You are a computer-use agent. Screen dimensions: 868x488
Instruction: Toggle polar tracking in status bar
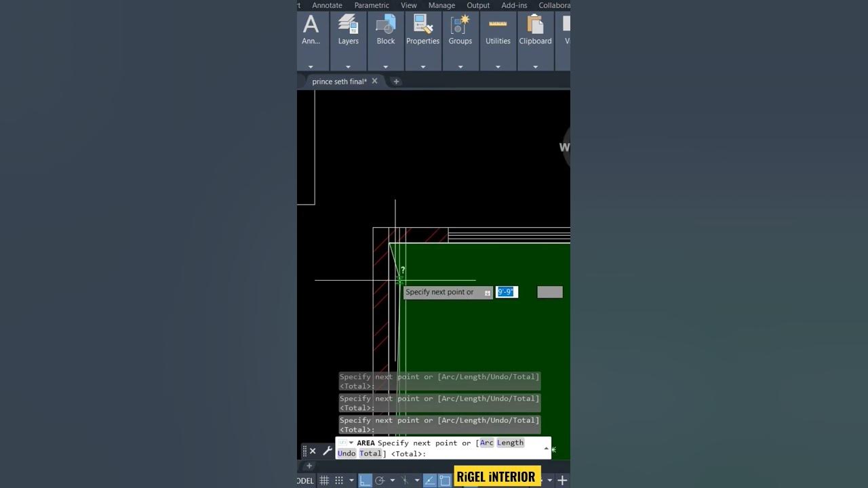(380, 481)
